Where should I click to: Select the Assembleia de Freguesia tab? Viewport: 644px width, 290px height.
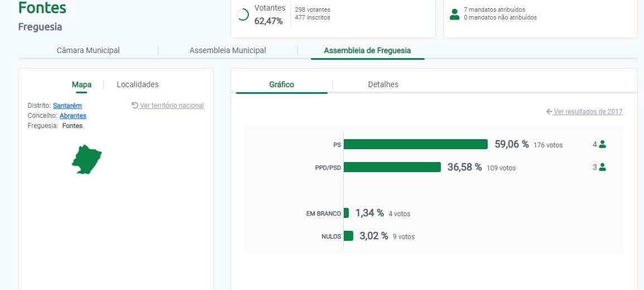coord(367,50)
